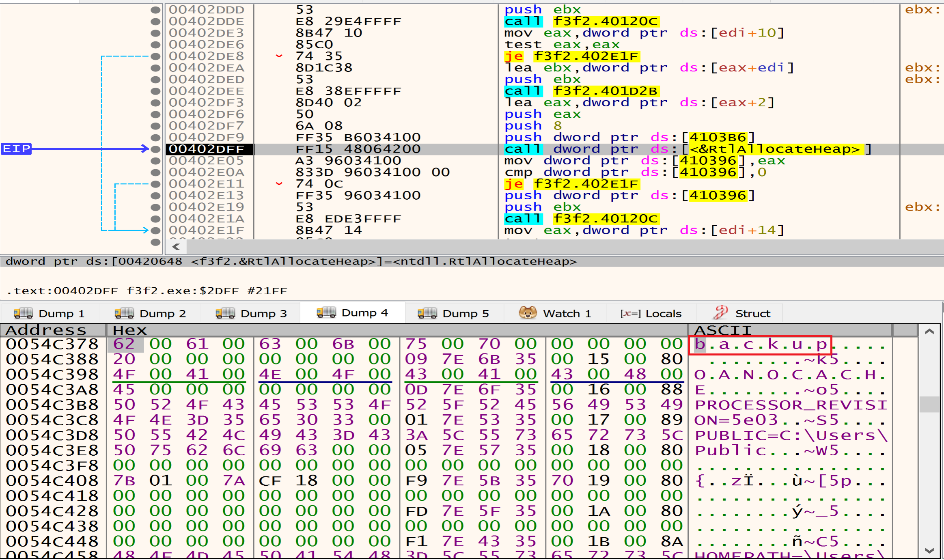Click the Address column header

(47, 330)
